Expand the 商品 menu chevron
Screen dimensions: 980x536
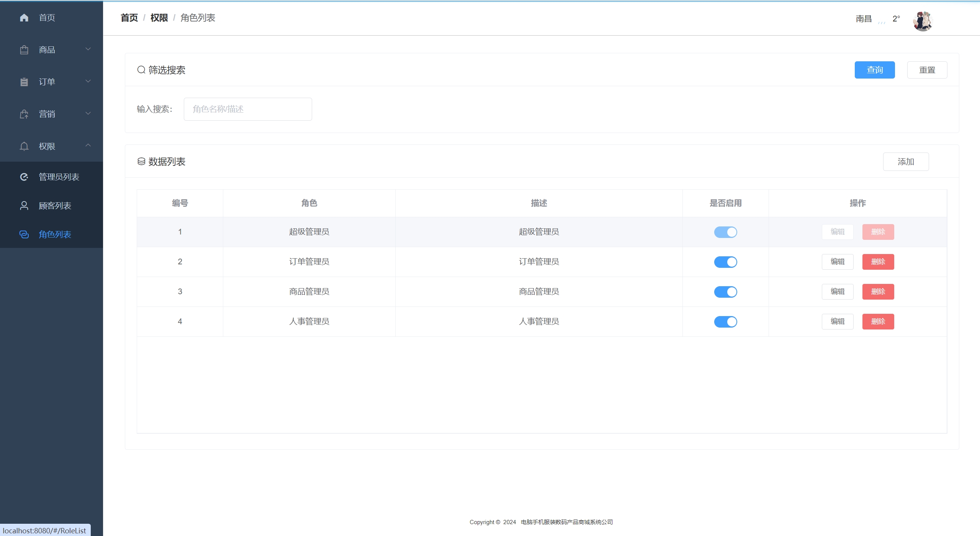88,49
